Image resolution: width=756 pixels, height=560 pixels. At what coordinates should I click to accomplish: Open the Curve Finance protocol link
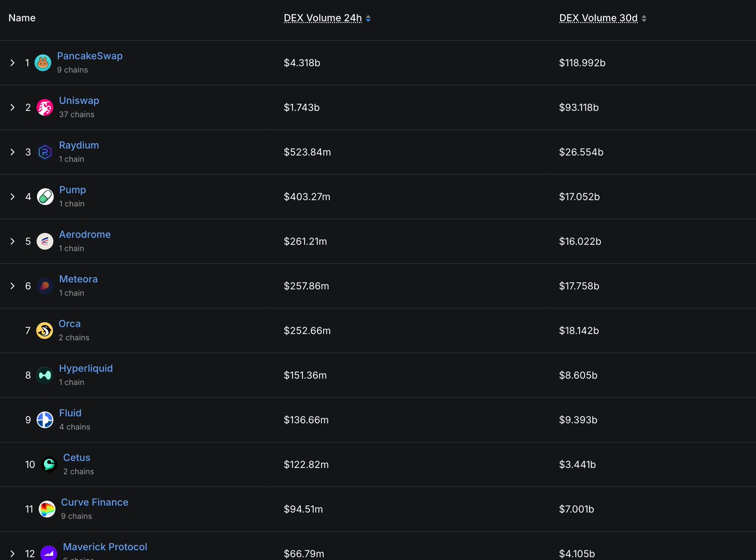pyautogui.click(x=94, y=503)
